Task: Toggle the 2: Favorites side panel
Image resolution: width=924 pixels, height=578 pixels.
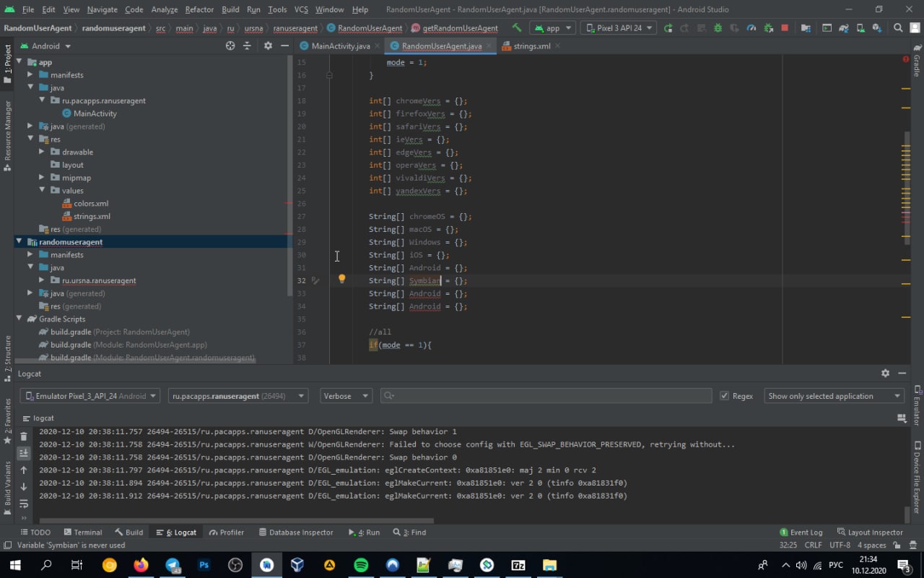Action: (x=8, y=420)
